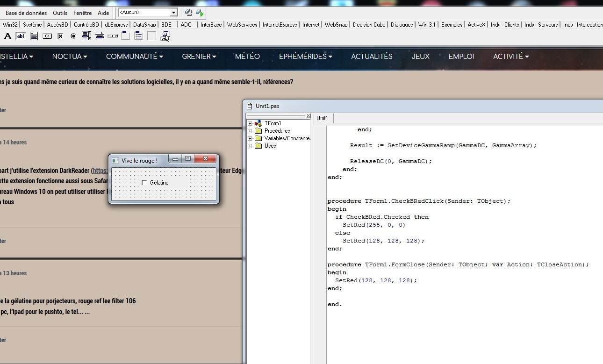Choose the GroupBox component icon
This screenshot has height=364, width=603.
pyautogui.click(x=126, y=36)
